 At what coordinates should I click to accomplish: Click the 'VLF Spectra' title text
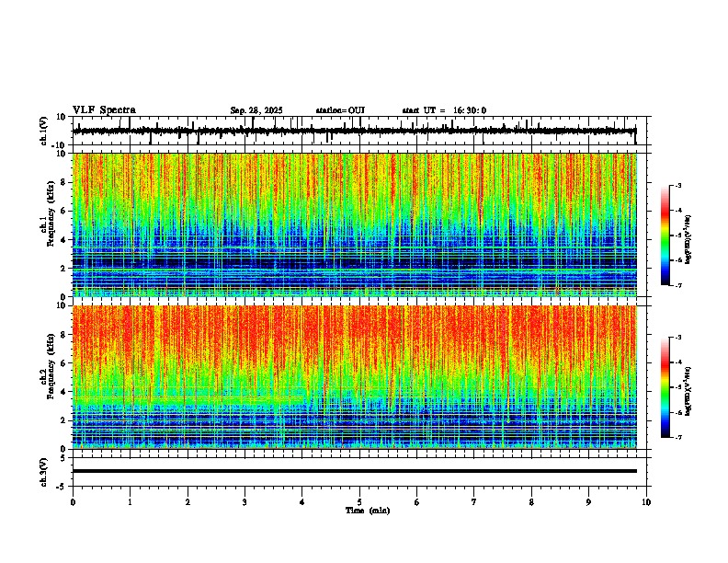click(x=104, y=110)
